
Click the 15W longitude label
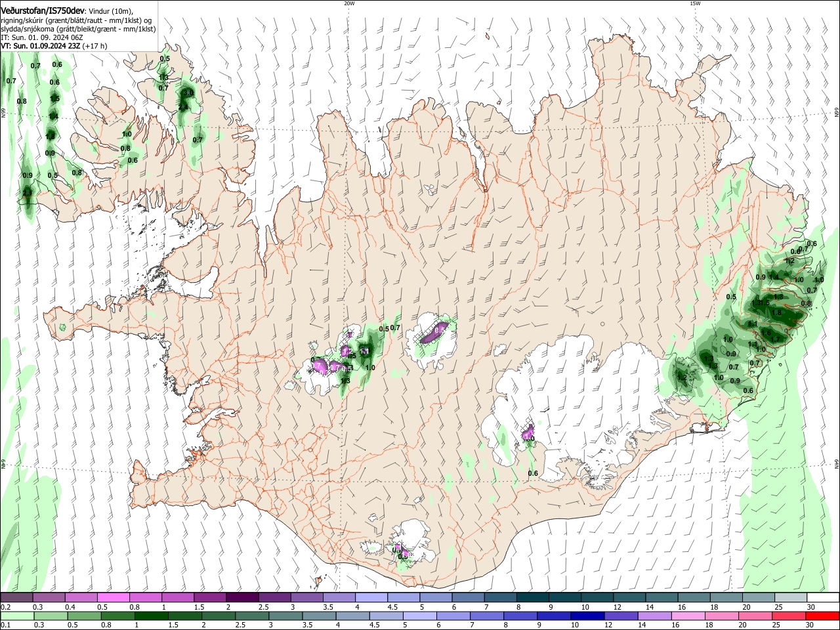695,3
